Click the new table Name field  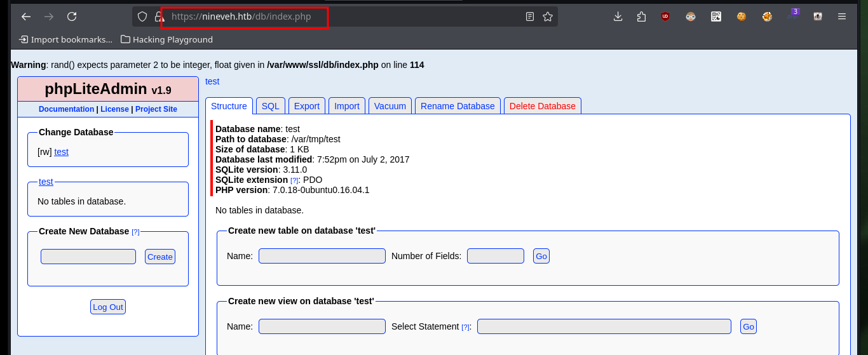[x=322, y=256]
